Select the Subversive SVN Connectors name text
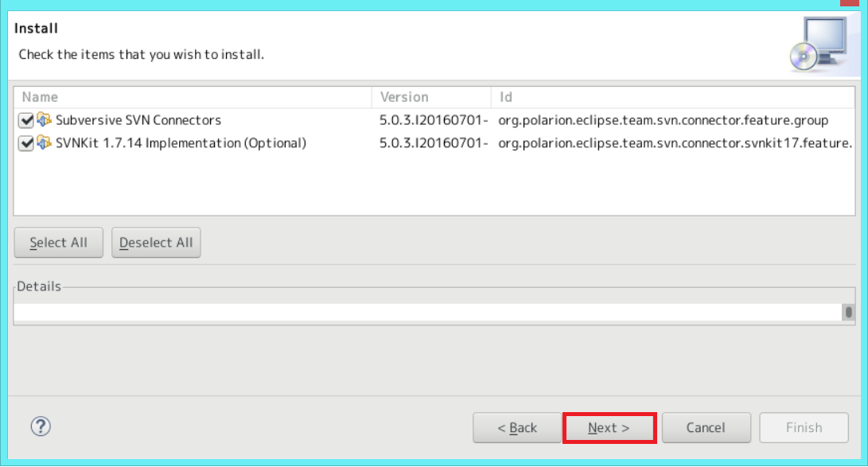This screenshot has height=467, width=868. pos(138,120)
